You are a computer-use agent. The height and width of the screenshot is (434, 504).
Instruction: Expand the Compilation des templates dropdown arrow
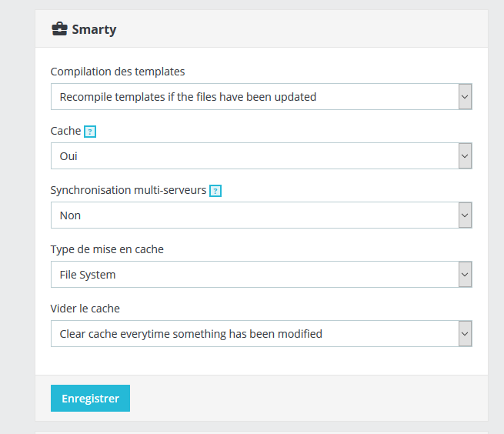(465, 97)
